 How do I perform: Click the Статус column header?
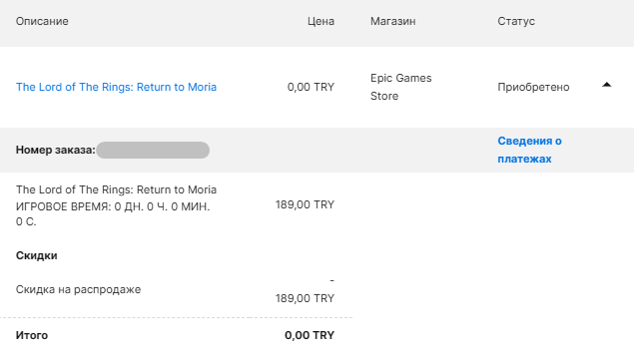tap(516, 21)
